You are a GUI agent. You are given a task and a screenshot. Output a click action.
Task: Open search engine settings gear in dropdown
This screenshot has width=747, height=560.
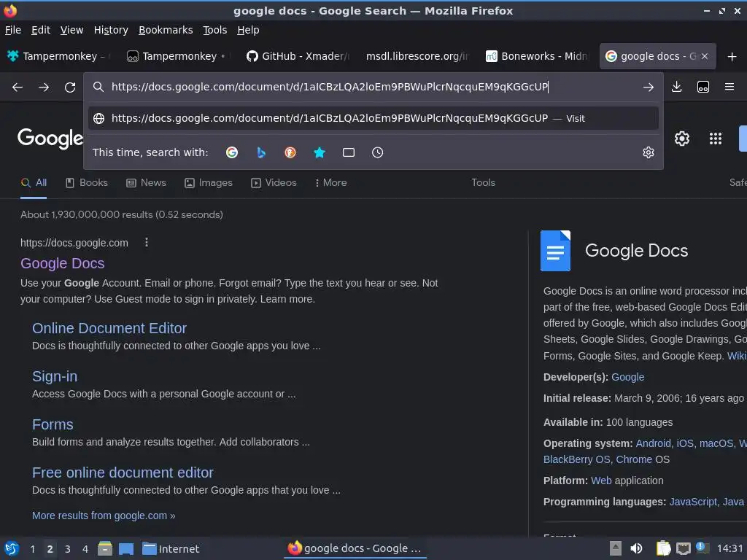[649, 152]
